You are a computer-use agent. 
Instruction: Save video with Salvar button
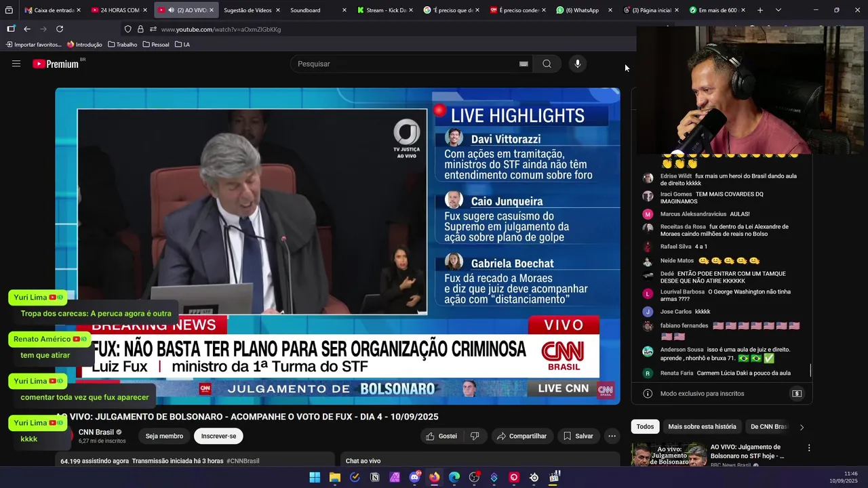click(x=578, y=436)
